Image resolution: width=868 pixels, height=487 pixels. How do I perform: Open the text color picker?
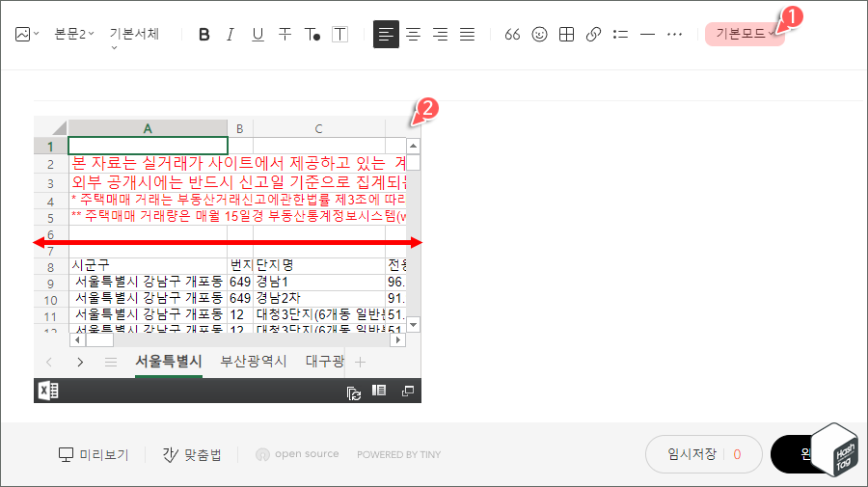pyautogui.click(x=312, y=35)
